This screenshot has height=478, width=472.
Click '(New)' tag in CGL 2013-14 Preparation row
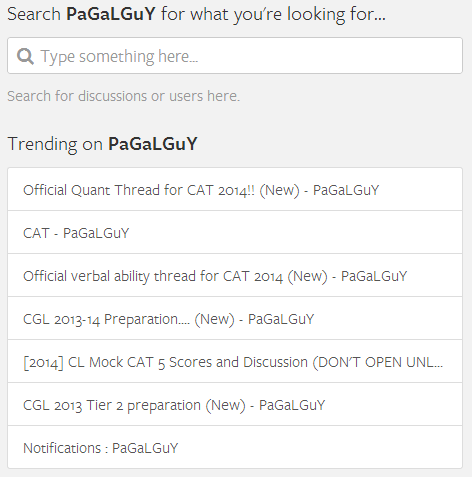(x=214, y=319)
